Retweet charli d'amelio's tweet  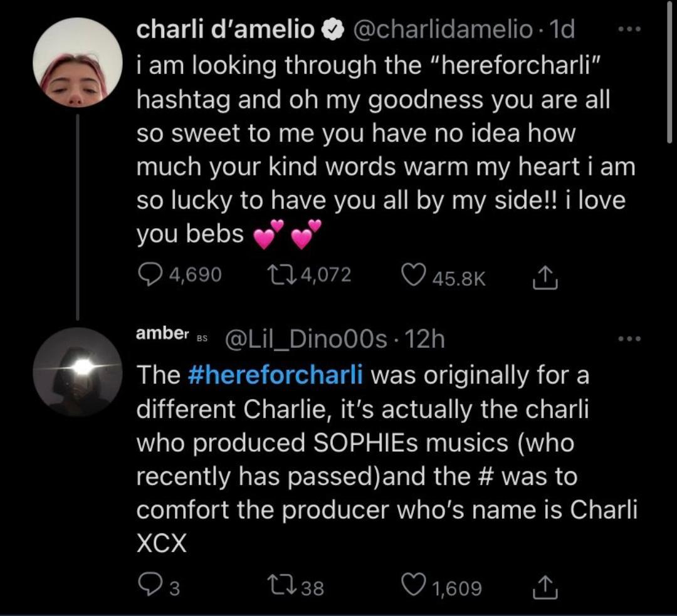point(276,276)
